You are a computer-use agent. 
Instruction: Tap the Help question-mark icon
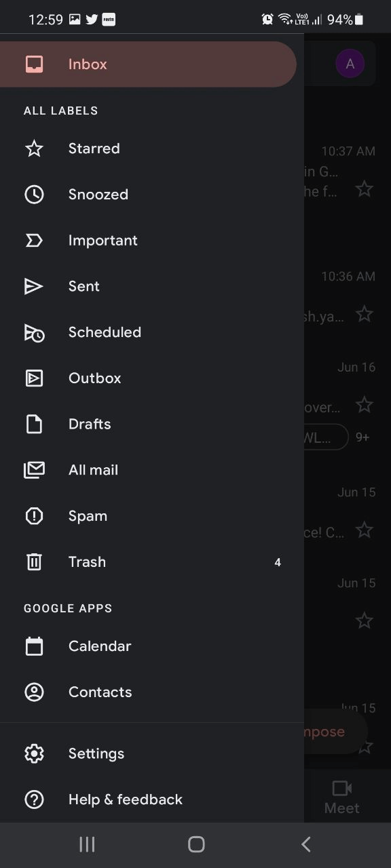pyautogui.click(x=34, y=800)
